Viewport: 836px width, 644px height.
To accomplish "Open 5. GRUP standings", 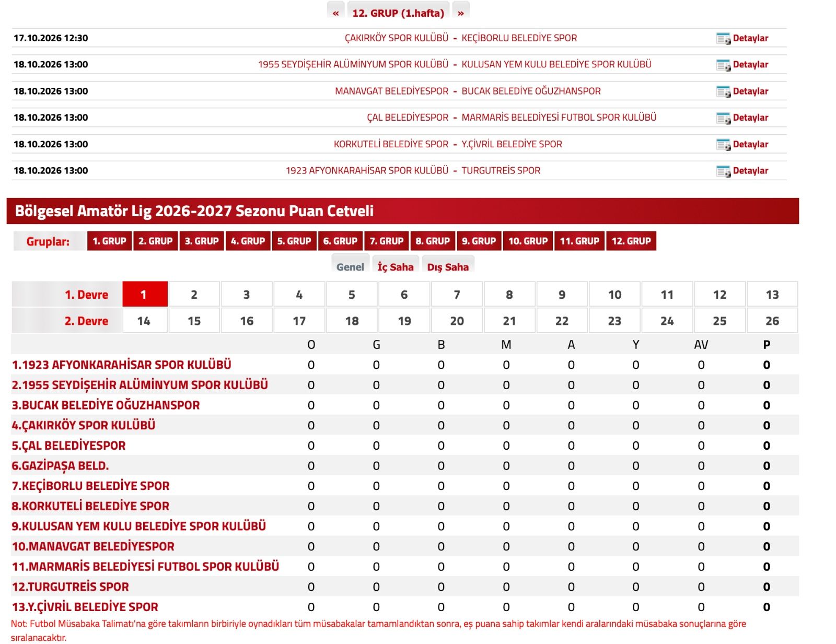I will click(x=294, y=241).
